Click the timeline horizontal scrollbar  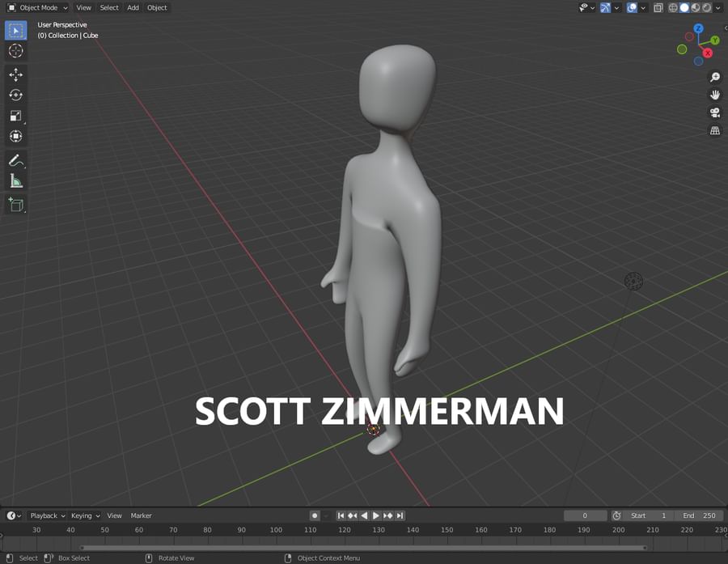tap(363, 548)
